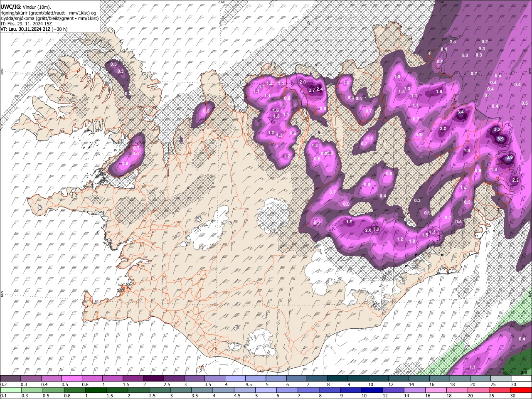532x399 pixels.
Task: Select the initial time 'IT: Fös. 29. 11. 2024 15Z'
Action: click(x=26, y=24)
